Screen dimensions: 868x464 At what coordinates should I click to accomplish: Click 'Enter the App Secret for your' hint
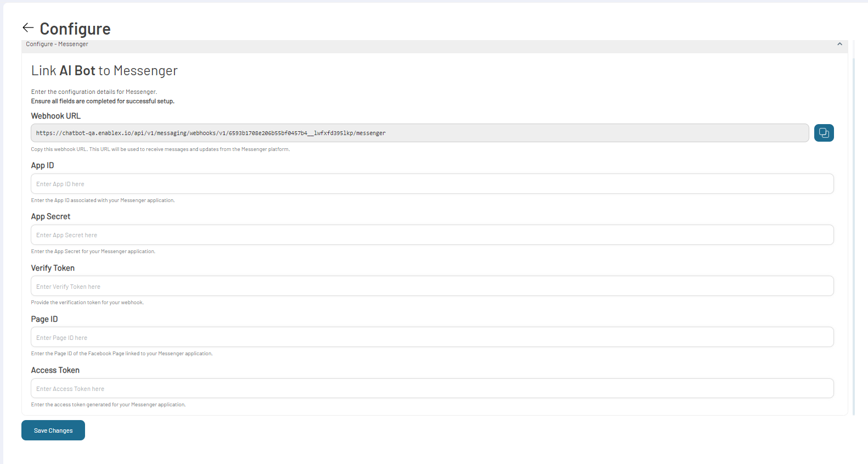(x=93, y=251)
